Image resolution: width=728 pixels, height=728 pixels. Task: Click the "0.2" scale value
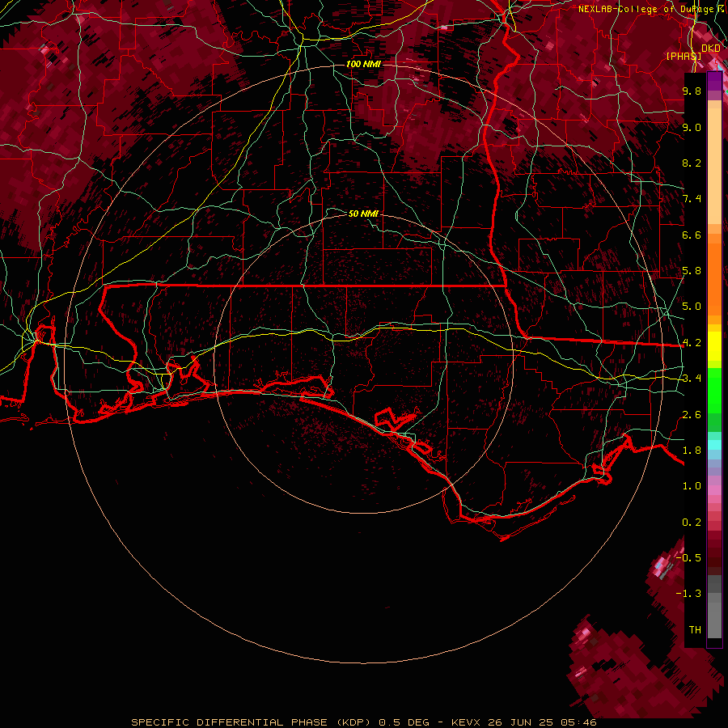692,523
